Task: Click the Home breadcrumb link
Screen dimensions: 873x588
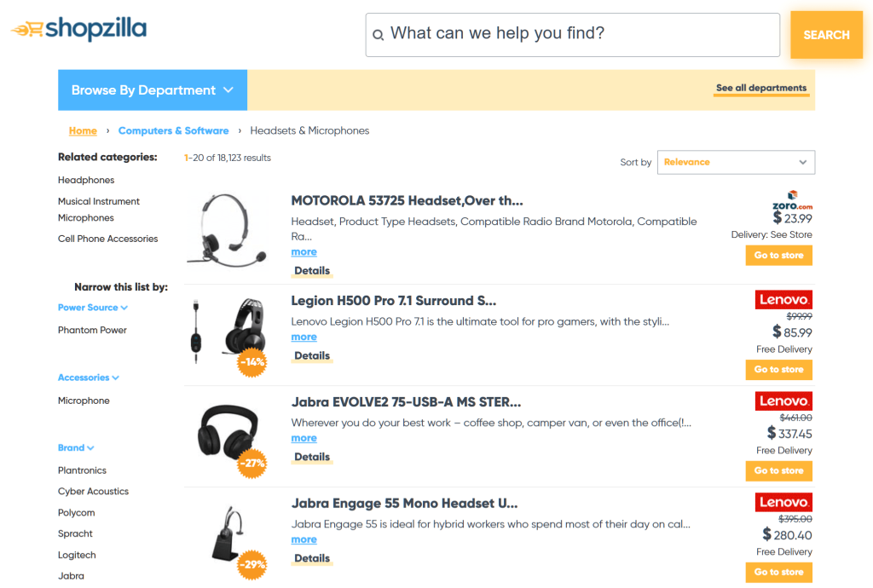Action: [x=82, y=130]
